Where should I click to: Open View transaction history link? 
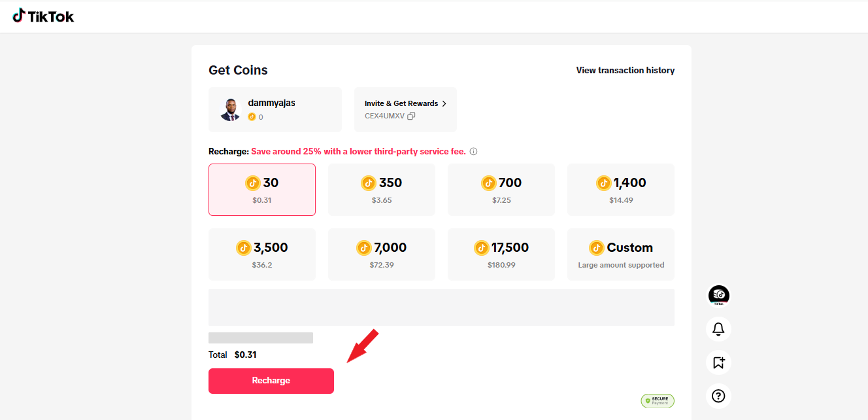625,70
